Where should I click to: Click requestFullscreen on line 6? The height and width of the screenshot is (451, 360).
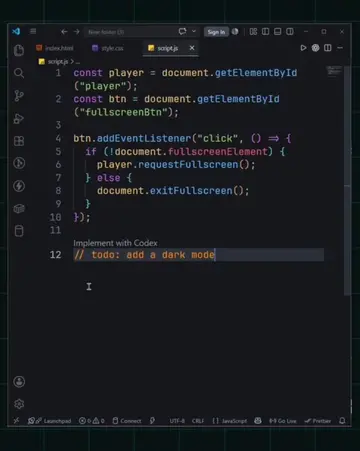188,165
